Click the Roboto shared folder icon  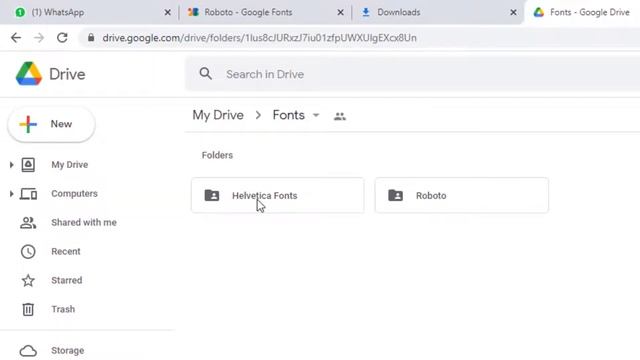pyautogui.click(x=396, y=196)
